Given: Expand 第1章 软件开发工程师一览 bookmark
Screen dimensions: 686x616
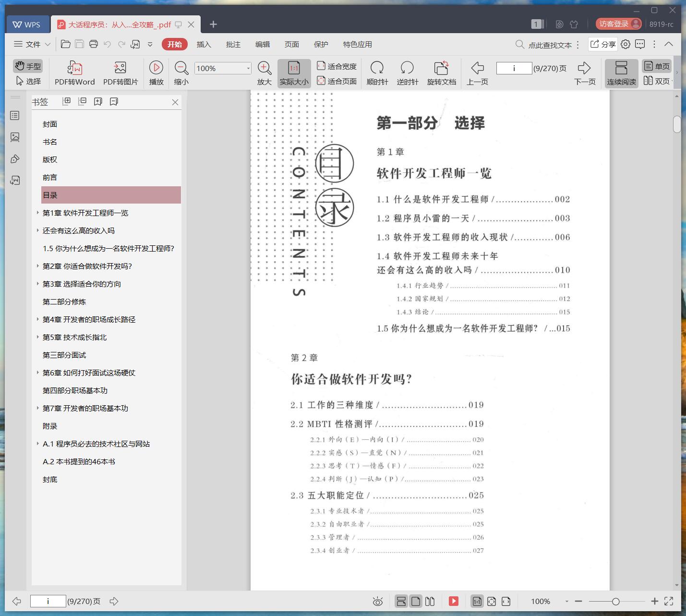Looking at the screenshot, I should (x=37, y=213).
